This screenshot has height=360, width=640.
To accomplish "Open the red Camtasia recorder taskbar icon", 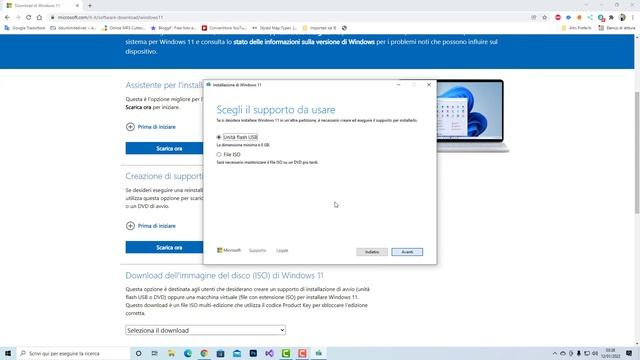I will pos(302,353).
